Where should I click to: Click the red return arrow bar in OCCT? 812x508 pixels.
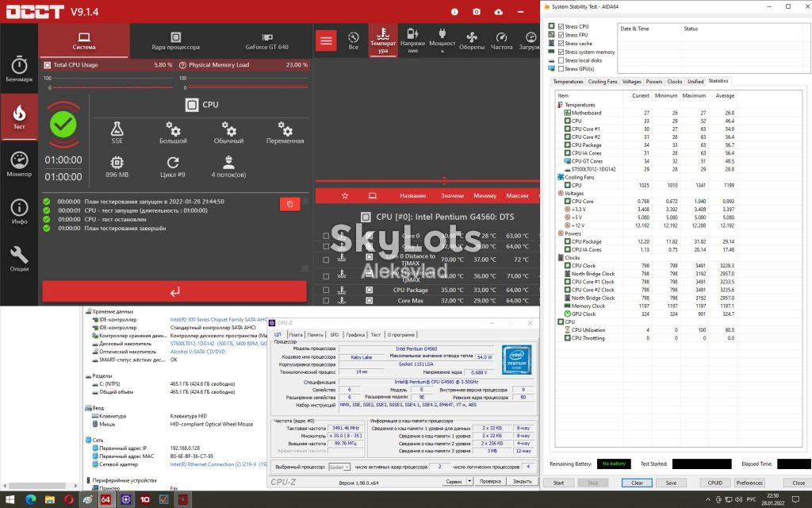tap(174, 291)
